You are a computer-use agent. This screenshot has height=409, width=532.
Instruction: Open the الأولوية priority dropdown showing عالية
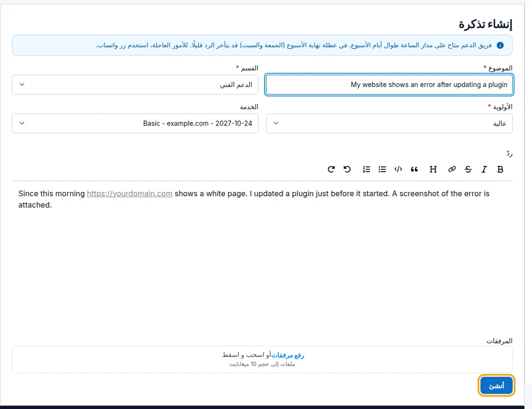click(389, 123)
